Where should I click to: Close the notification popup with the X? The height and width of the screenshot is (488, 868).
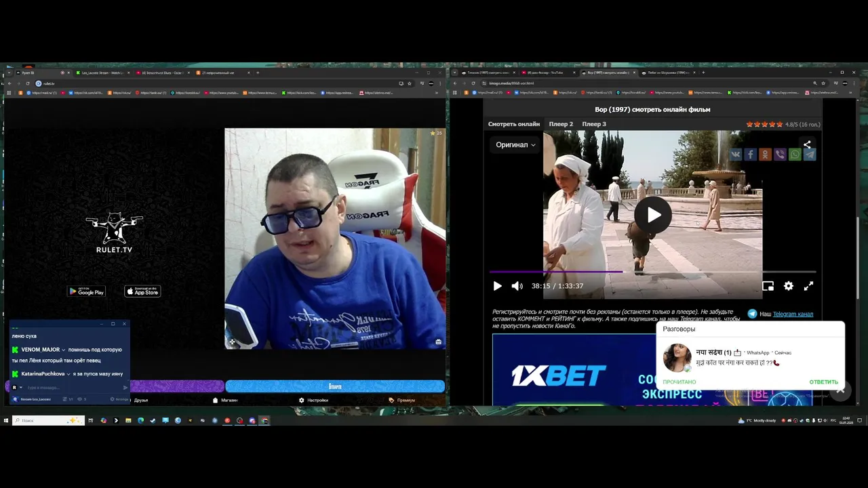tap(840, 390)
